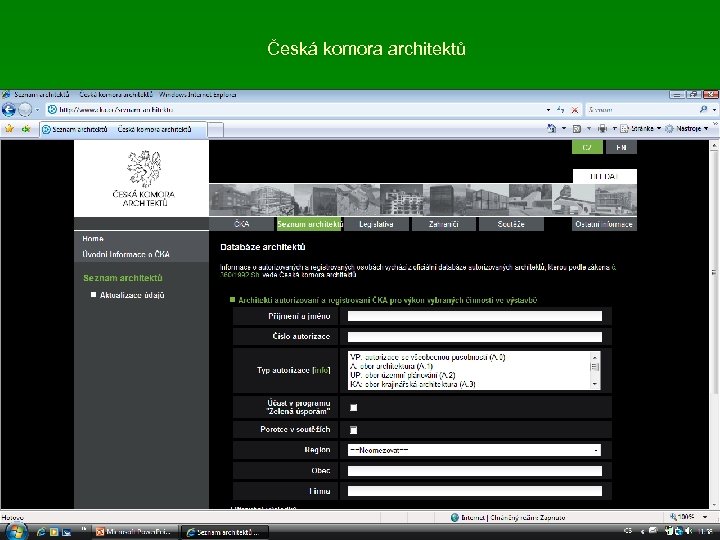This screenshot has width=720, height=540.
Task: Switch site language to EN
Action: (x=621, y=147)
